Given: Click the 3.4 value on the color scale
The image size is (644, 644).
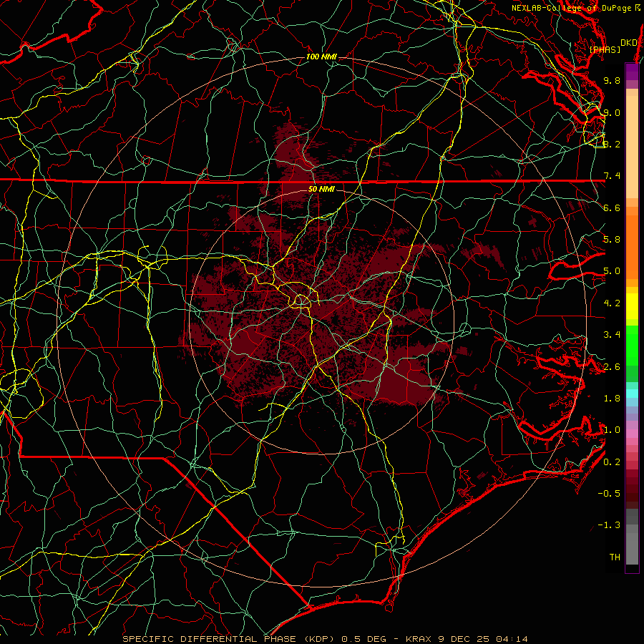Looking at the screenshot, I should point(612,335).
